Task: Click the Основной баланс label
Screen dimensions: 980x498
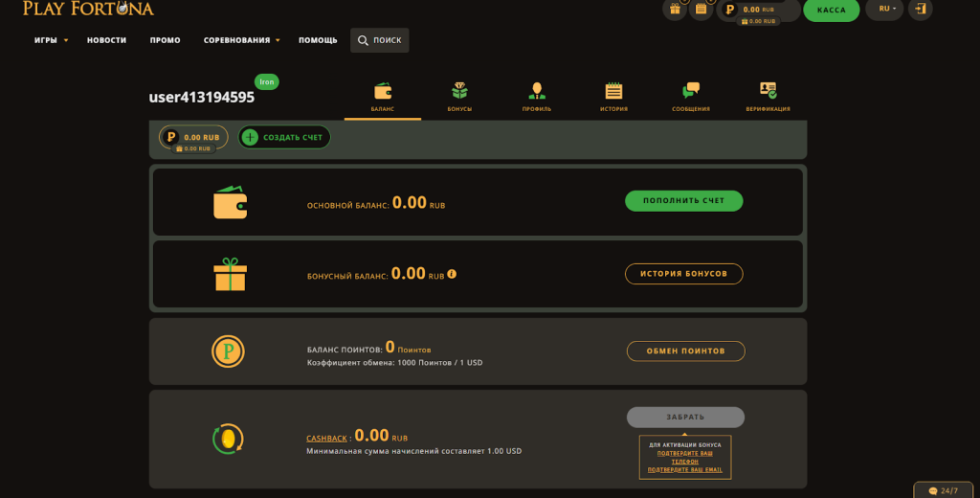Action: 347,206
